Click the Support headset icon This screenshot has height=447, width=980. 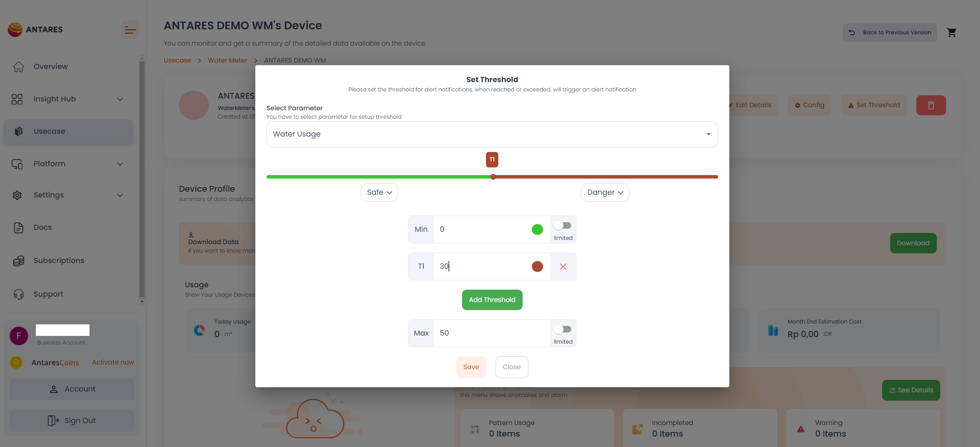tap(18, 294)
